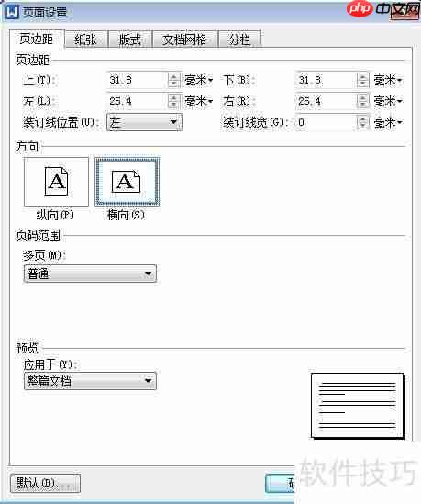Viewport: 421px width, 504px height.
Task: Select the 横向 landscape orientation icon
Action: coord(127,182)
